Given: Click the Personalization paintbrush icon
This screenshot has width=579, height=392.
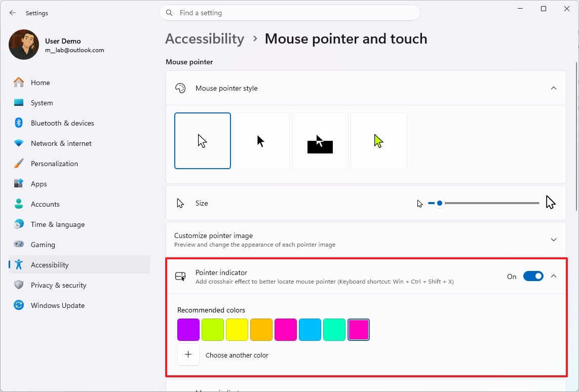Looking at the screenshot, I should 18,163.
